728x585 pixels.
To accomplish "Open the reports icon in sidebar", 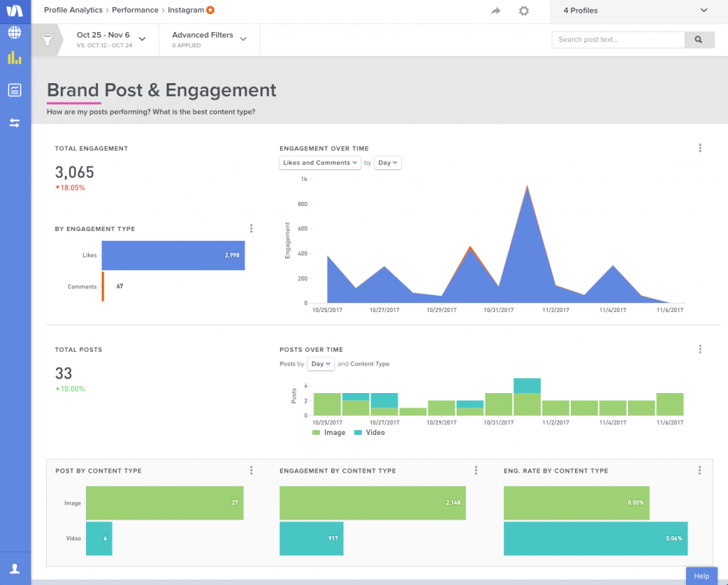I will [14, 90].
